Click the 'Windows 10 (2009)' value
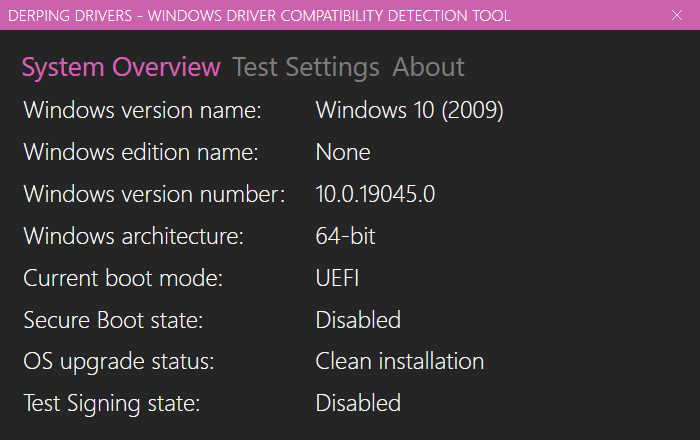700x440 pixels. coord(409,110)
